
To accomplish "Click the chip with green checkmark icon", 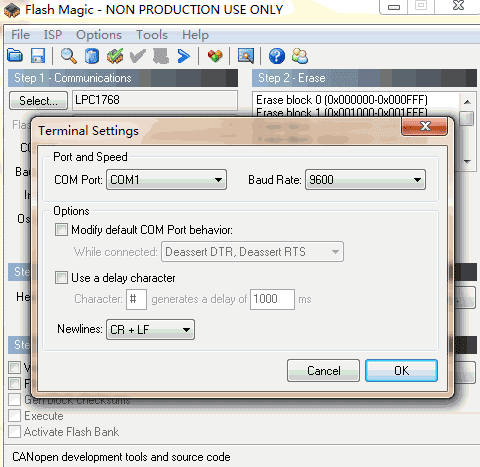I will (x=115, y=56).
